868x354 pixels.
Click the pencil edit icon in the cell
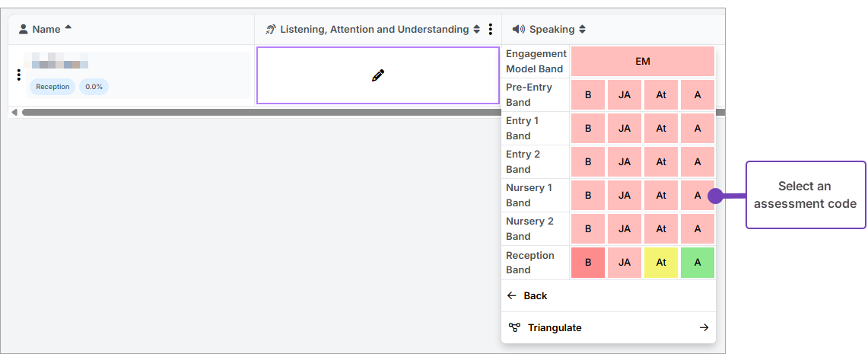[378, 75]
